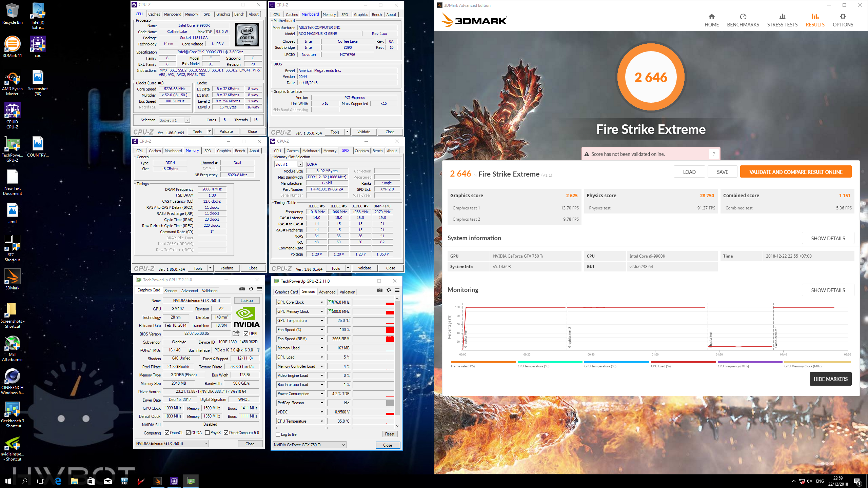Enable Log to file checkbox

(x=278, y=434)
